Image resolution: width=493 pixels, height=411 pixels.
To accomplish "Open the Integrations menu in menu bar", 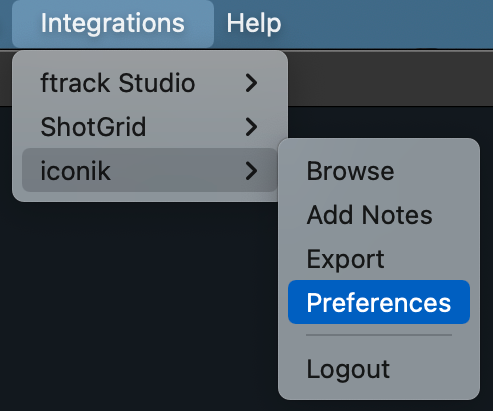I will 113,23.
